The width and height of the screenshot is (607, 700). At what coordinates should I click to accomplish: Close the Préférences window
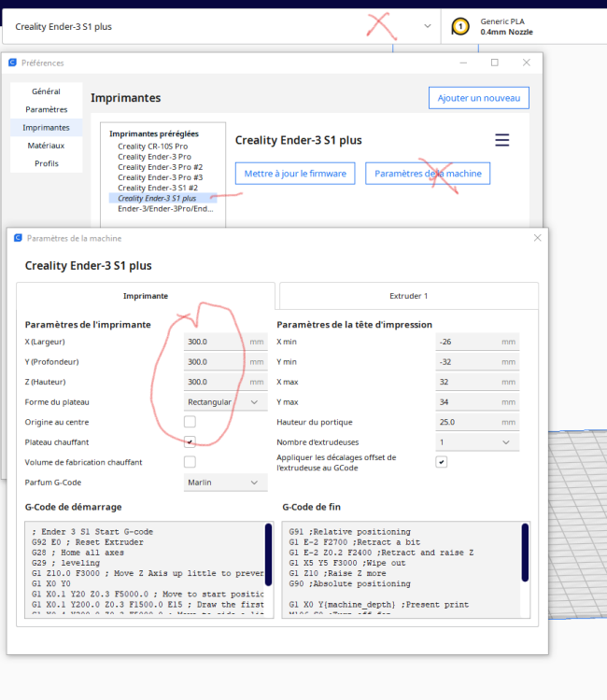pos(527,63)
